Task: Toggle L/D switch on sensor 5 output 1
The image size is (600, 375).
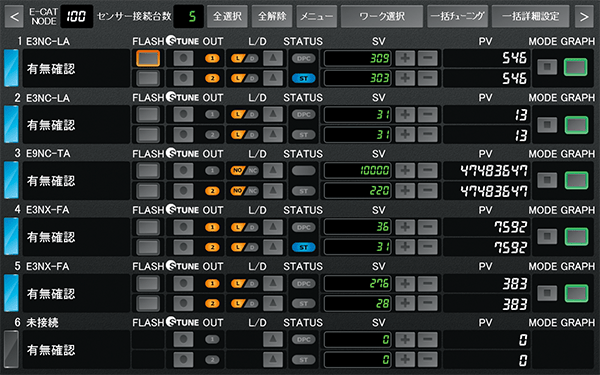Action: pyautogui.click(x=245, y=284)
